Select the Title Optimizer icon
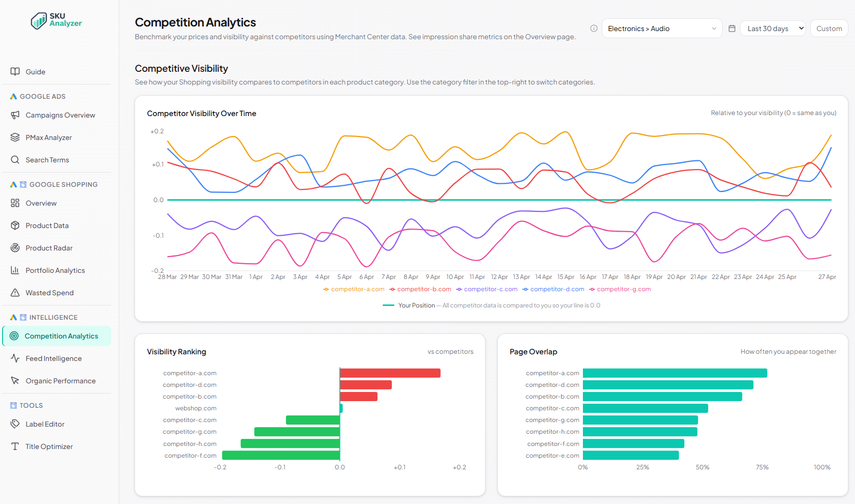Image resolution: width=855 pixels, height=504 pixels. click(15, 446)
